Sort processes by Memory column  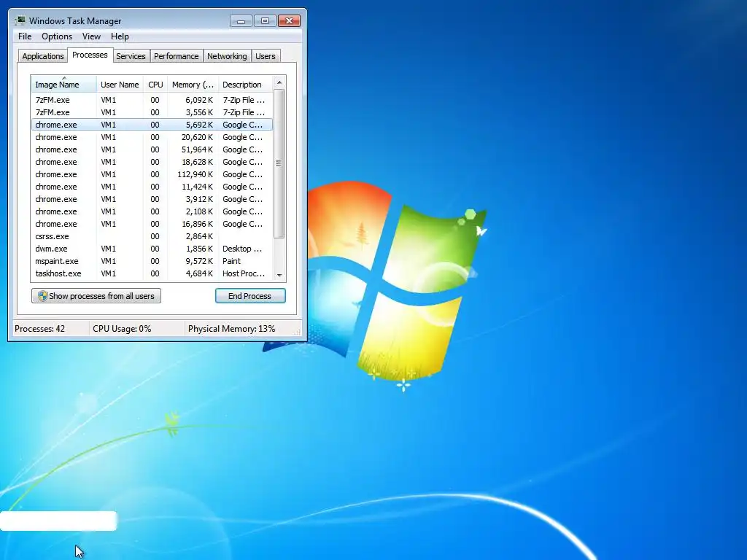(x=193, y=85)
